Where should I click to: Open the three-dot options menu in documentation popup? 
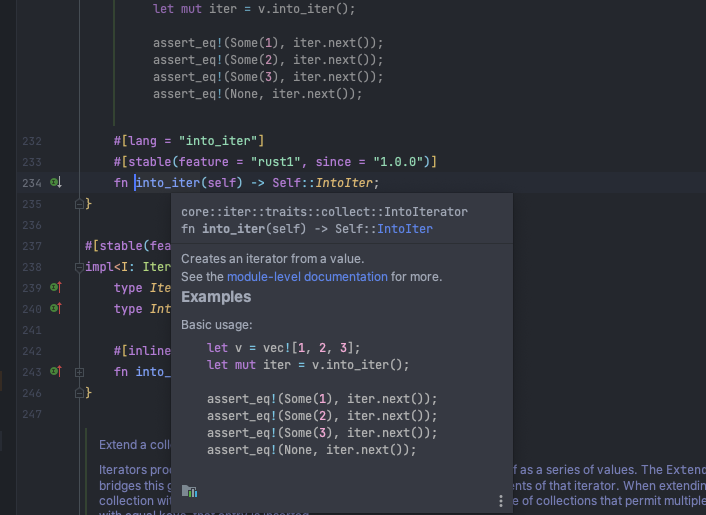point(501,501)
